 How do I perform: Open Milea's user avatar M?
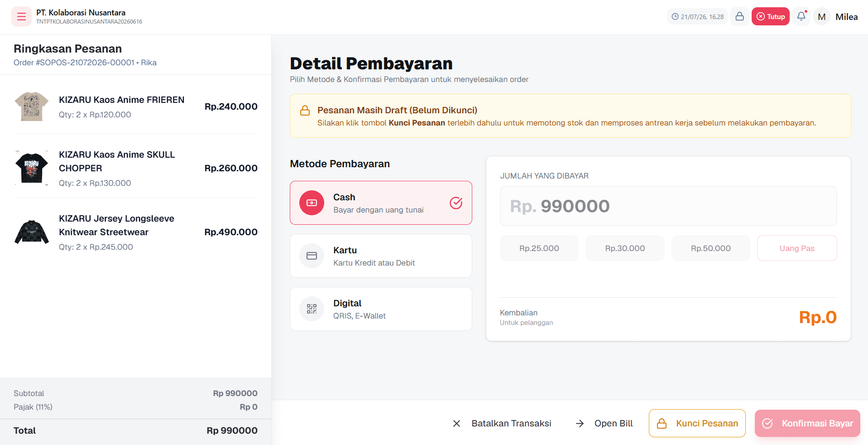click(x=822, y=17)
